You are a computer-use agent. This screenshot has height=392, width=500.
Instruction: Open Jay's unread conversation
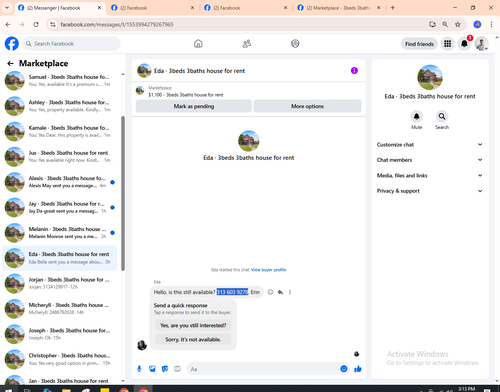(x=60, y=207)
